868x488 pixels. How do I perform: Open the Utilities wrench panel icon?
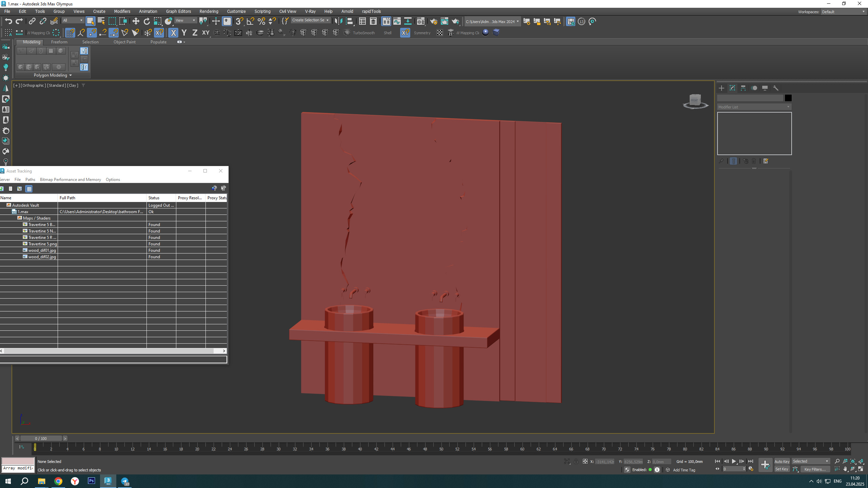(775, 88)
